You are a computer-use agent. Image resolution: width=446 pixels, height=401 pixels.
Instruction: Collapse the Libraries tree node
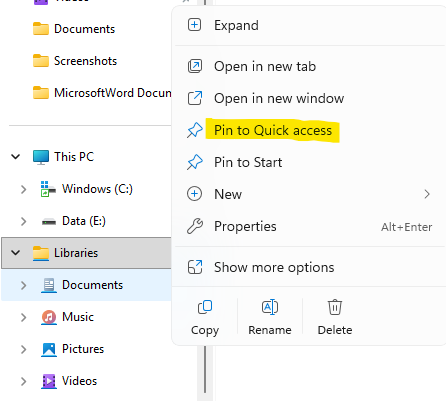[16, 253]
